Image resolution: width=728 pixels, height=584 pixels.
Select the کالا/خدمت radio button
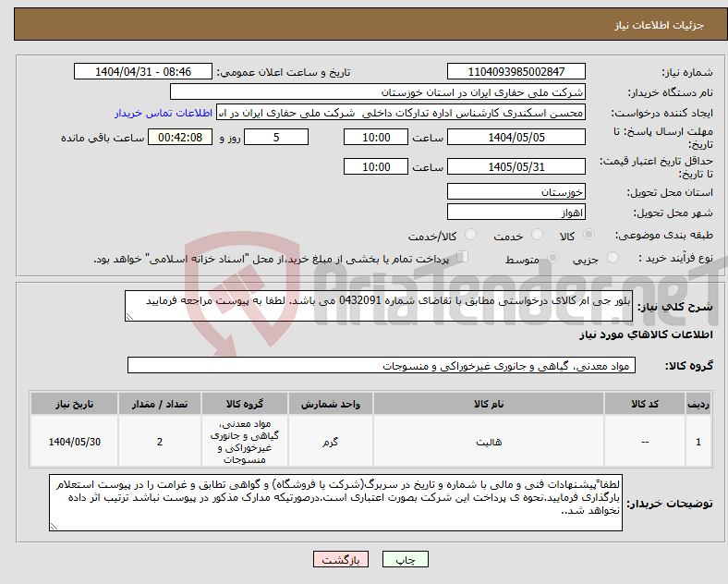click(x=470, y=235)
